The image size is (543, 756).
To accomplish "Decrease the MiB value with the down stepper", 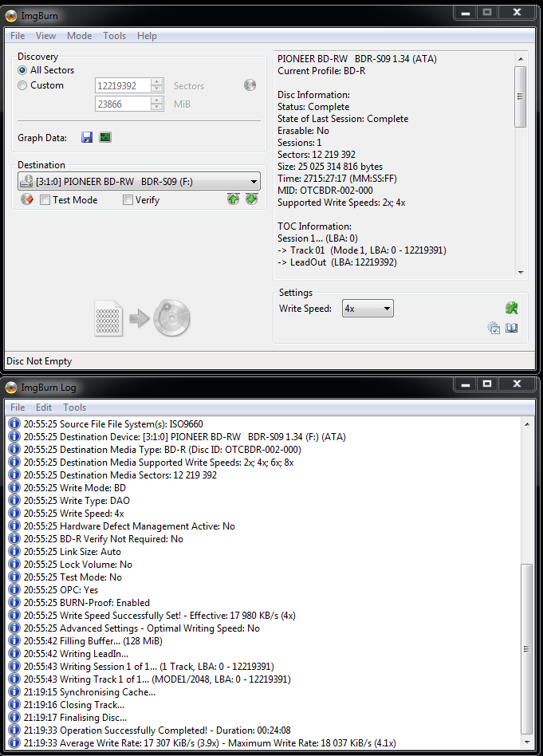I will coord(157,108).
